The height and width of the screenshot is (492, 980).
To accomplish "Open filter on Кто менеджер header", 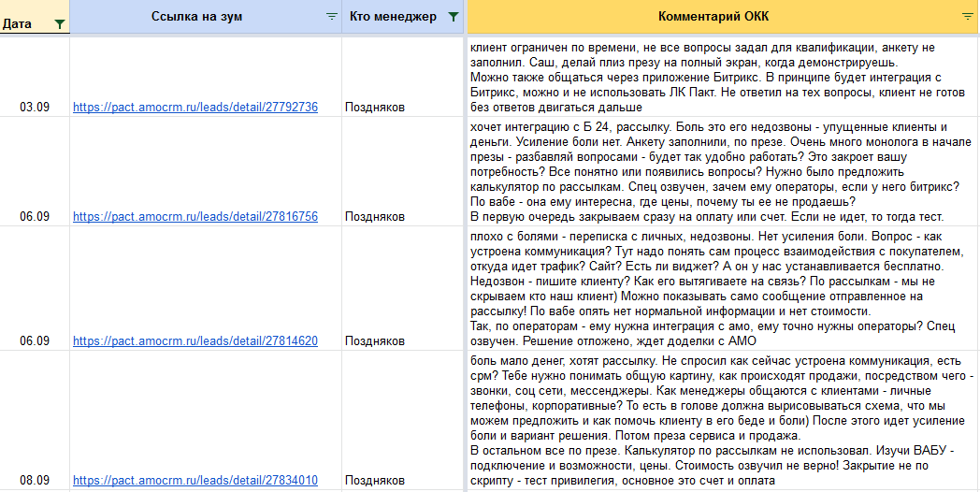I will 454,18.
